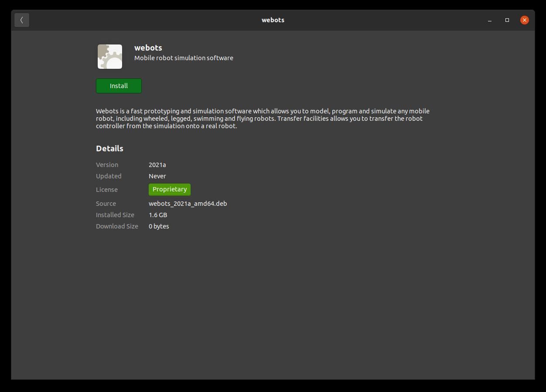Screen dimensions: 546x392
Task: Click the Updated label
Action: [x=109, y=176]
